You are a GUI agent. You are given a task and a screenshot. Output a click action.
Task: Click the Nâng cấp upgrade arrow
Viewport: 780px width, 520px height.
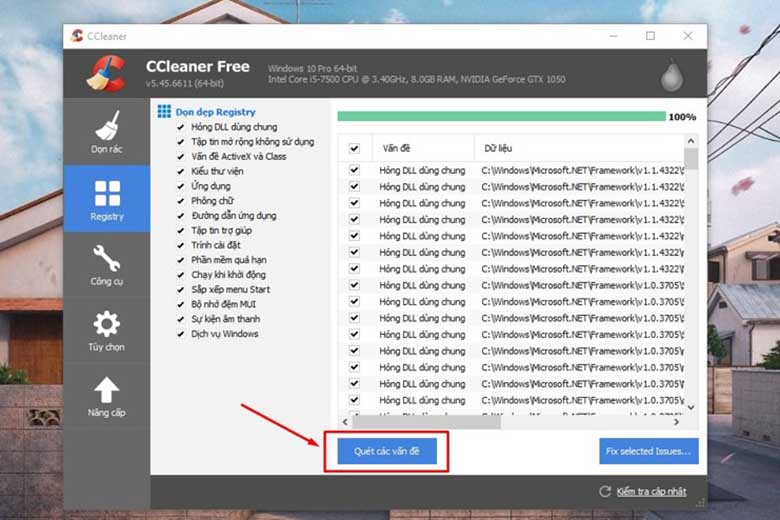pos(106,396)
